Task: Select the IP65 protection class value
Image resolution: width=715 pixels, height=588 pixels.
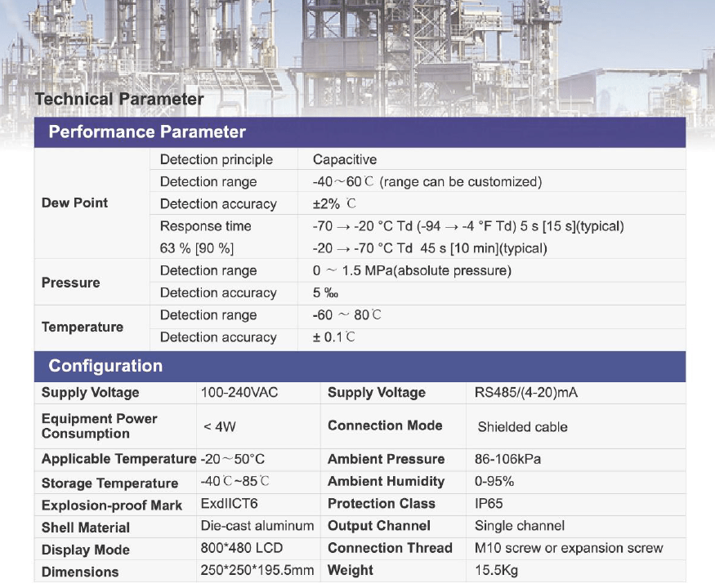Action: pos(490,504)
